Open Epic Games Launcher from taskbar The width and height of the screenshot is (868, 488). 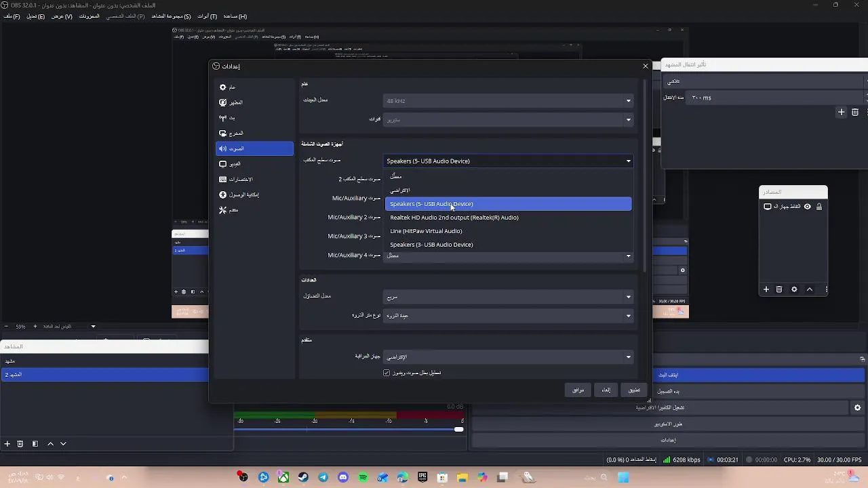coord(422,478)
